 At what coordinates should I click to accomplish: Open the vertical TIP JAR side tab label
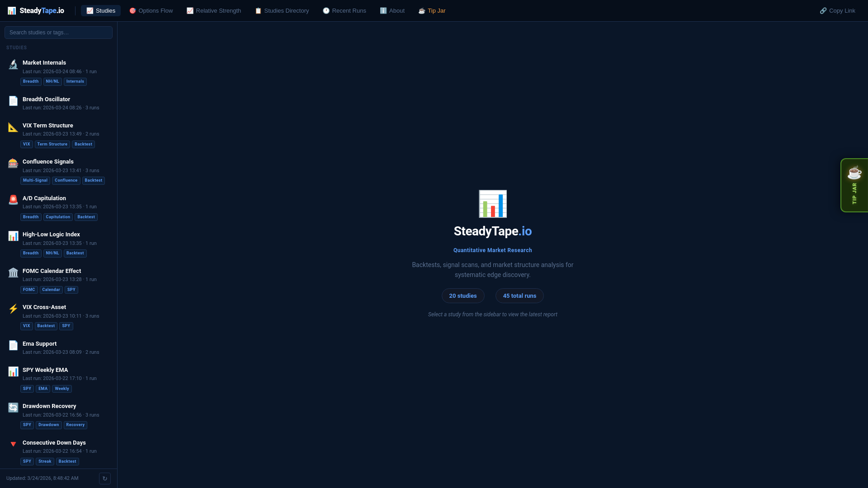coord(854,194)
